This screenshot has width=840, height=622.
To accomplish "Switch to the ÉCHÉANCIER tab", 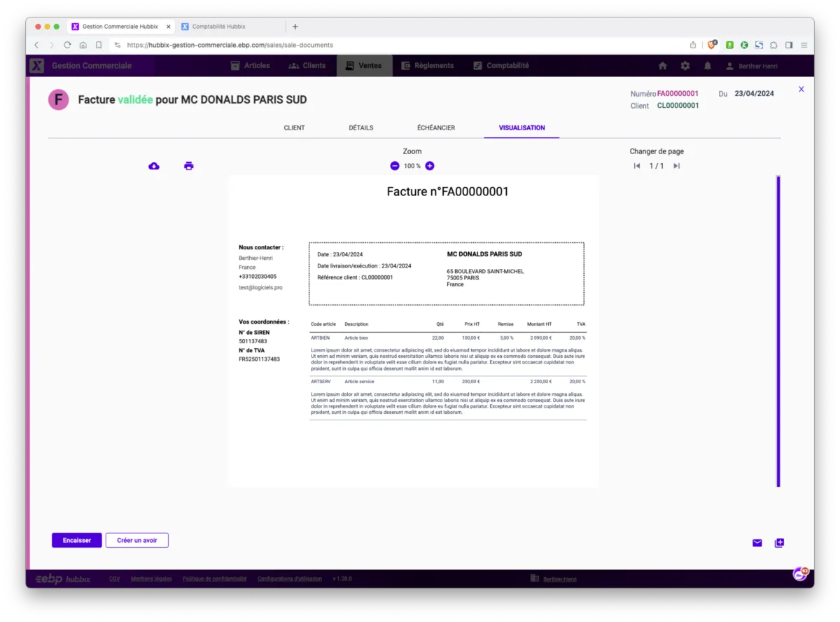I will coord(436,128).
